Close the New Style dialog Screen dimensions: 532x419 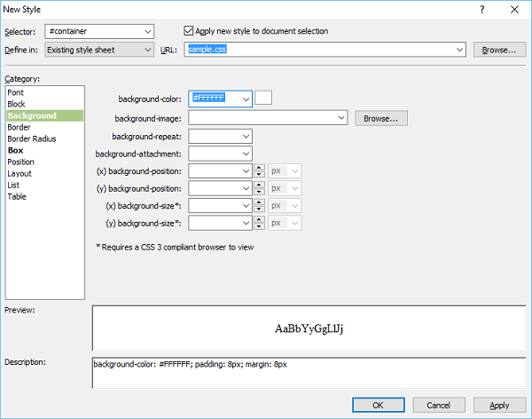coord(516,9)
